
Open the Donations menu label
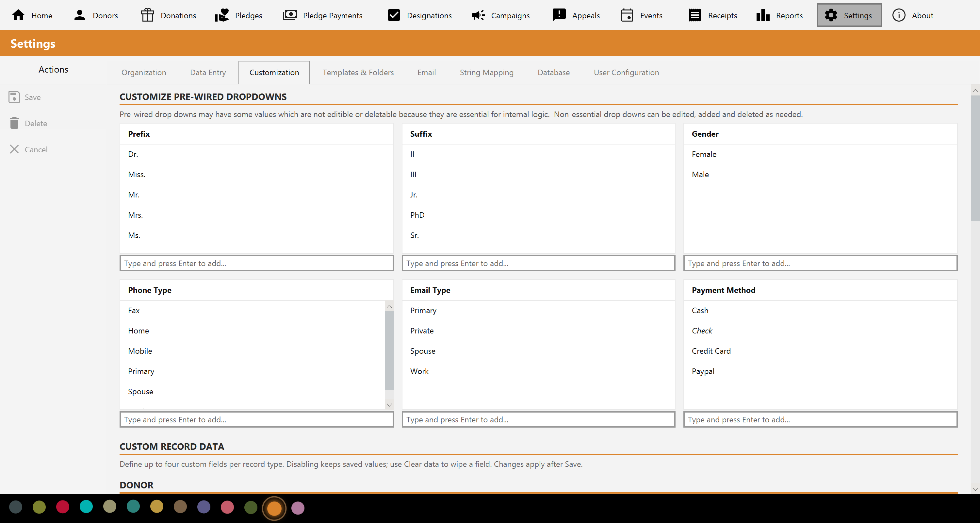(x=178, y=16)
